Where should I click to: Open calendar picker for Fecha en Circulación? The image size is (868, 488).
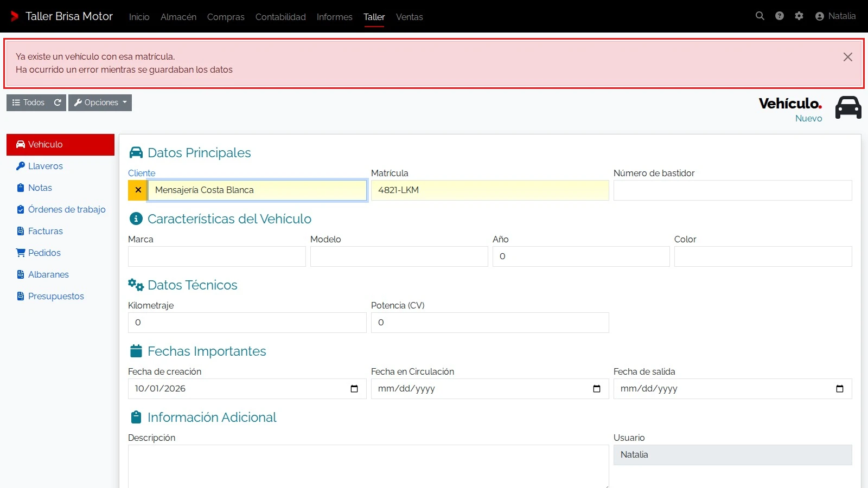[597, 389]
